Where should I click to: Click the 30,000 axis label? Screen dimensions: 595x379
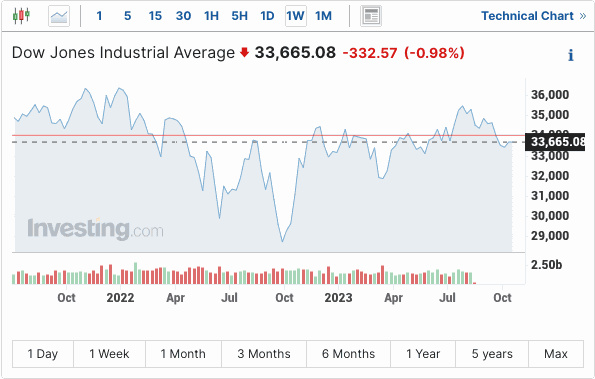550,216
